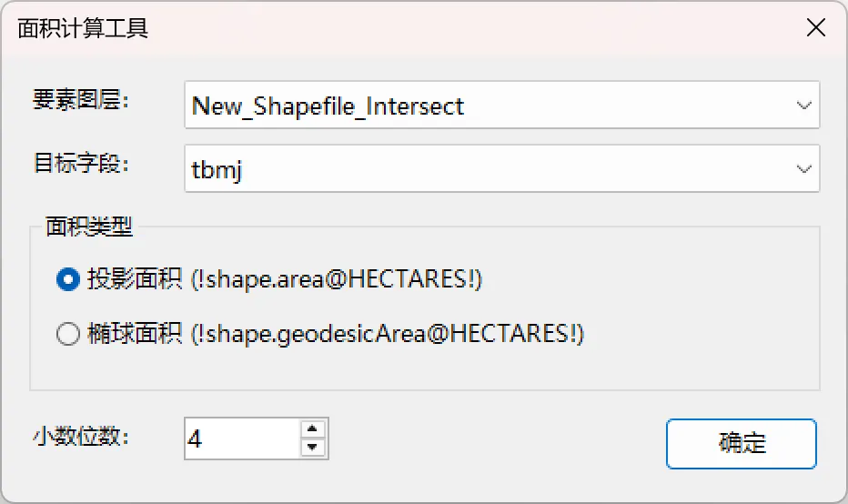
Task: Choose the !shape.geodesicArea@HECTARES! option label
Action: [x=388, y=334]
